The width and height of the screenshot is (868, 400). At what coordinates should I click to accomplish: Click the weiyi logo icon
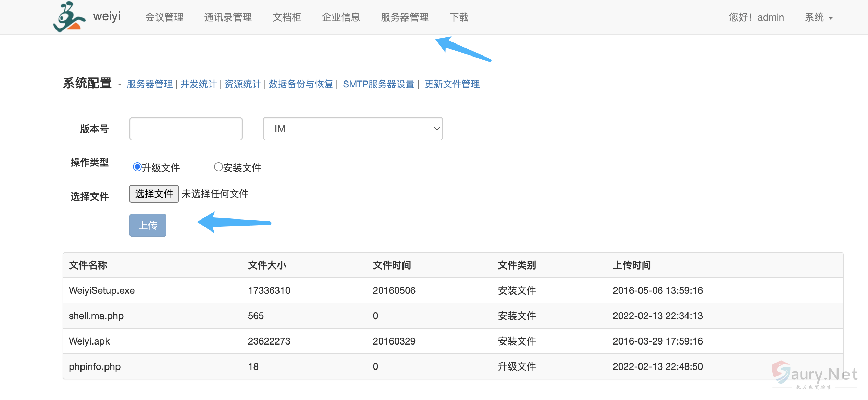69,17
